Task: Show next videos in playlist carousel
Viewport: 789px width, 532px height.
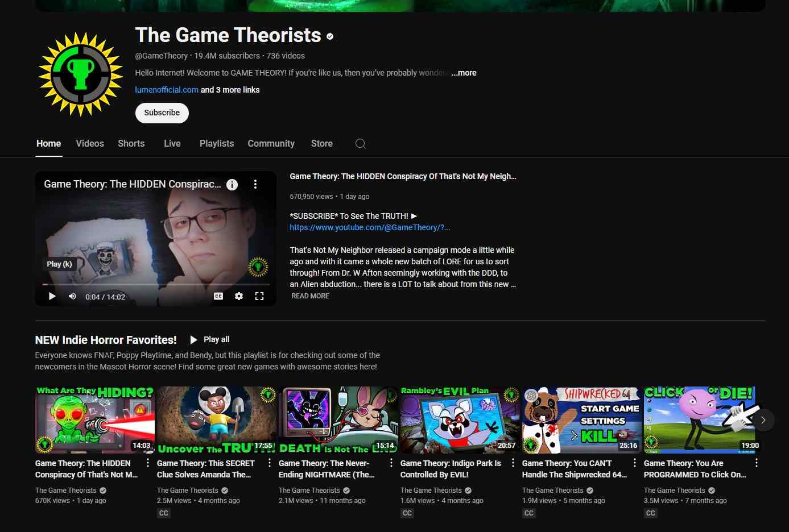Action: [763, 420]
